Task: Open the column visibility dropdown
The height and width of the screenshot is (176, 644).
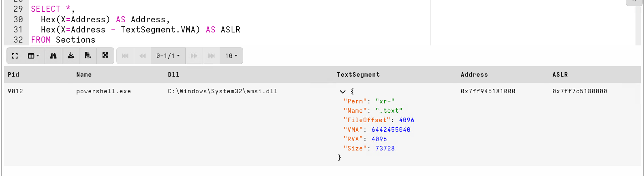Action: (x=33, y=56)
